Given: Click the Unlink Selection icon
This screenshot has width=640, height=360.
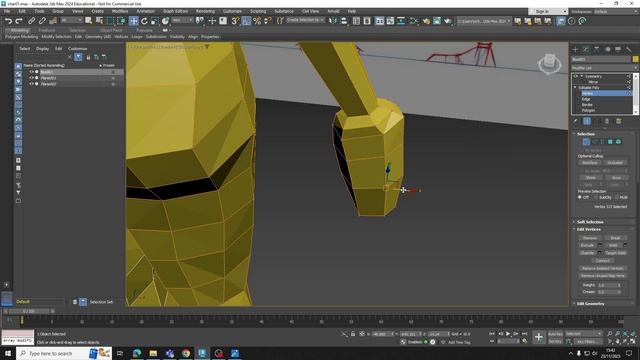Looking at the screenshot, I should pyautogui.click(x=42, y=20).
